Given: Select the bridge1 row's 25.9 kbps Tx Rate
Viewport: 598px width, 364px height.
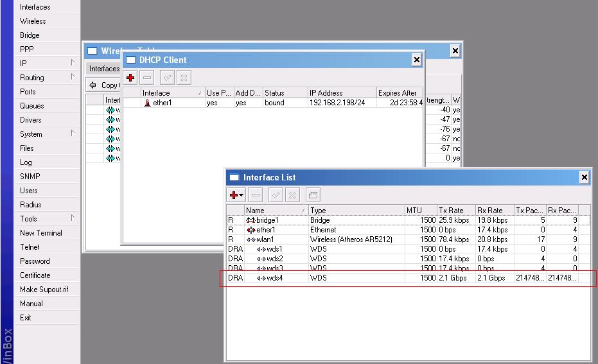Looking at the screenshot, I should 456,220.
